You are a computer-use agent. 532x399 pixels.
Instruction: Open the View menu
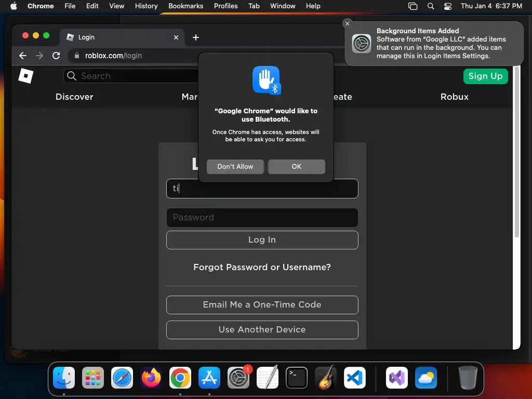[x=117, y=6]
